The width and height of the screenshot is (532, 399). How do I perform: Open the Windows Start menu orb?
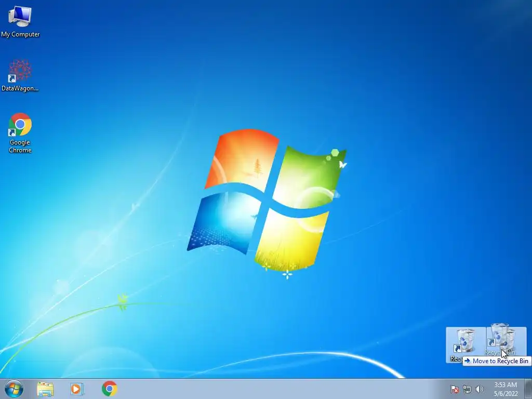[14, 389]
